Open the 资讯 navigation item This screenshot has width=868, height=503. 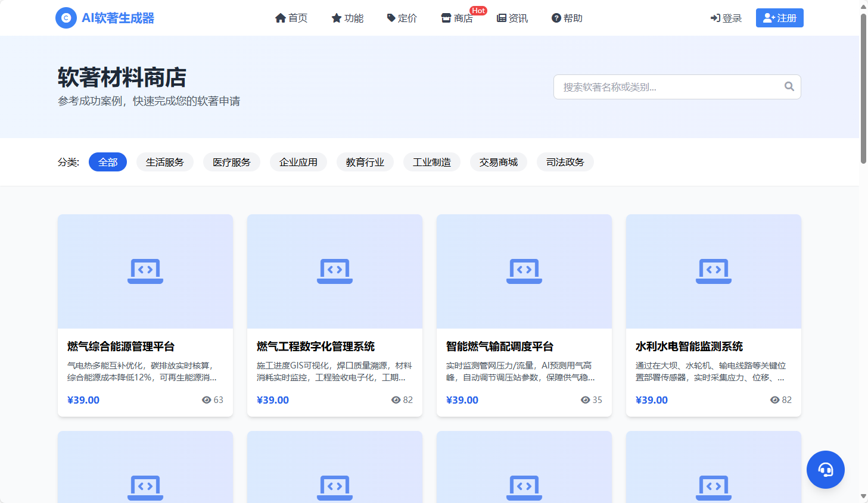(512, 18)
